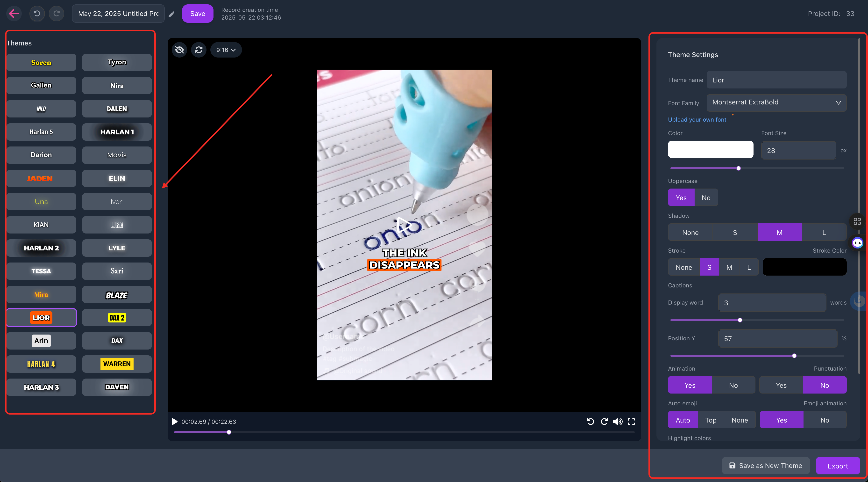Click the pencil icon to rename project
Screen dimensions: 868x482
click(x=171, y=14)
